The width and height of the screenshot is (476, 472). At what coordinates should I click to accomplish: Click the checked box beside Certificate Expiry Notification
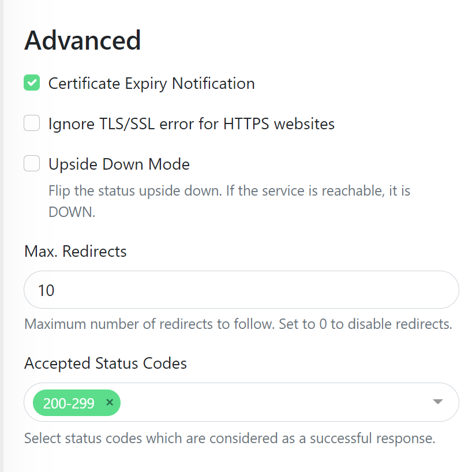tap(32, 83)
